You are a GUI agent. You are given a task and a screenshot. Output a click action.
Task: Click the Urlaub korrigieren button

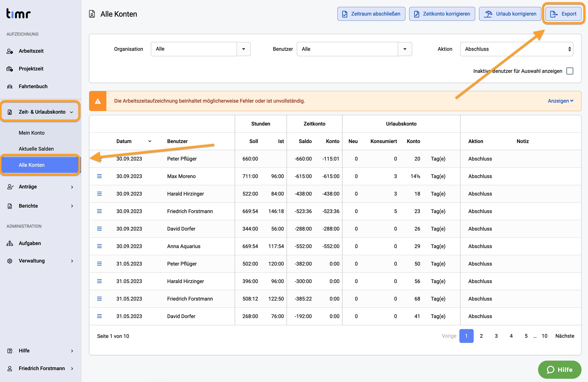(x=510, y=14)
